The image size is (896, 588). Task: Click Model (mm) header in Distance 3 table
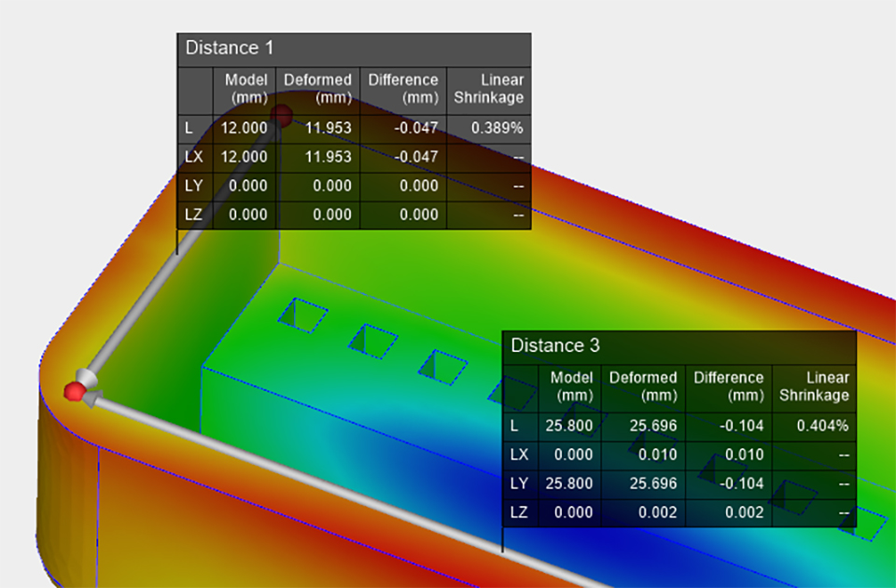click(571, 386)
